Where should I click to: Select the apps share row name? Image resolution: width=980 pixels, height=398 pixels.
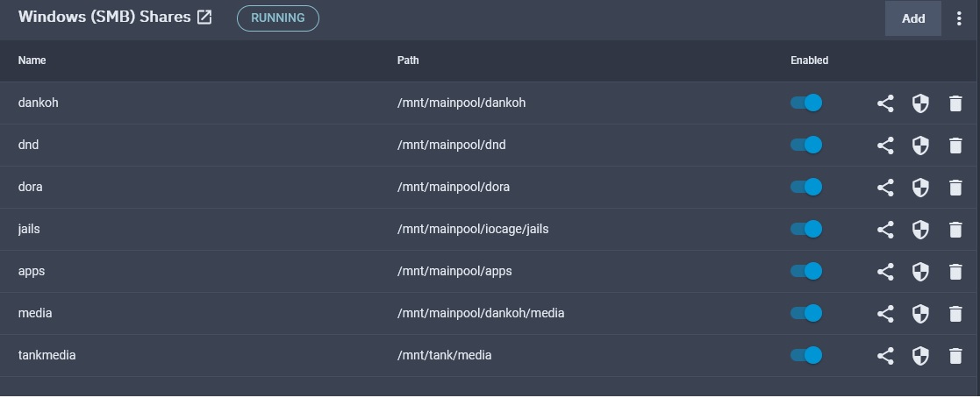(x=32, y=271)
